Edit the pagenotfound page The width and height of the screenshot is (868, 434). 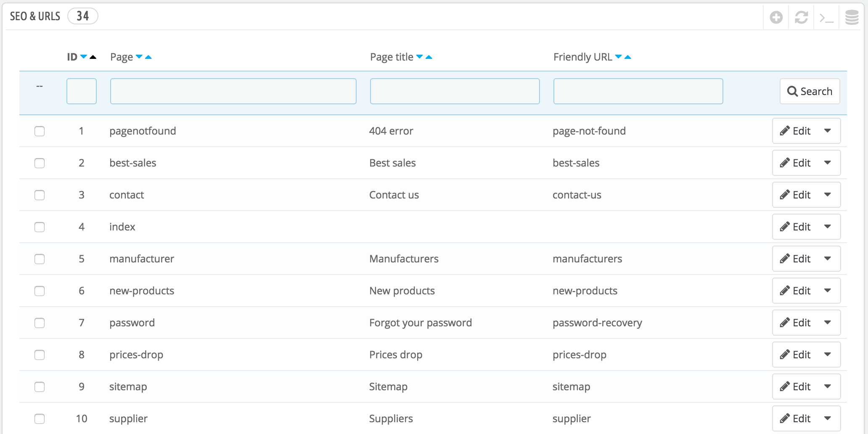(795, 131)
